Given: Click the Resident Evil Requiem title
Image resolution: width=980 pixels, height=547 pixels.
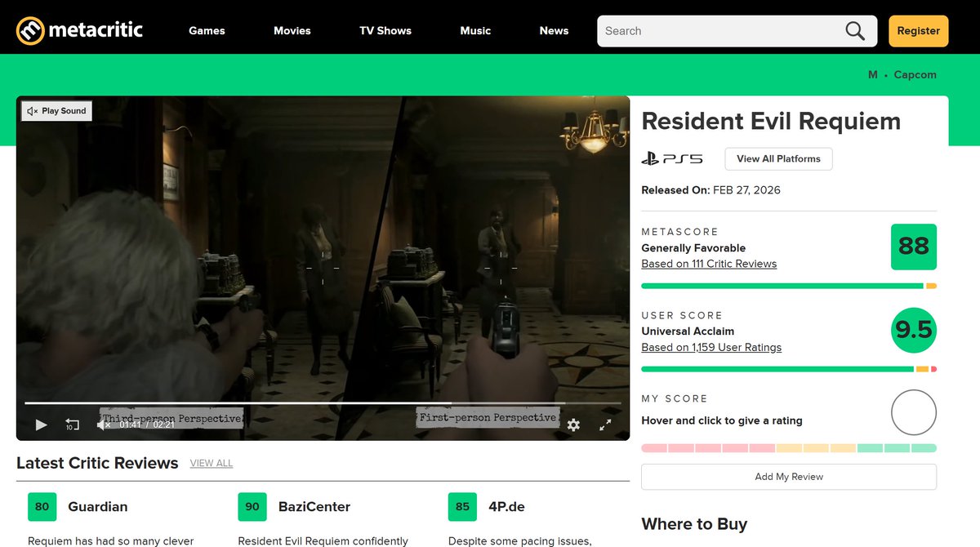Looking at the screenshot, I should (771, 121).
